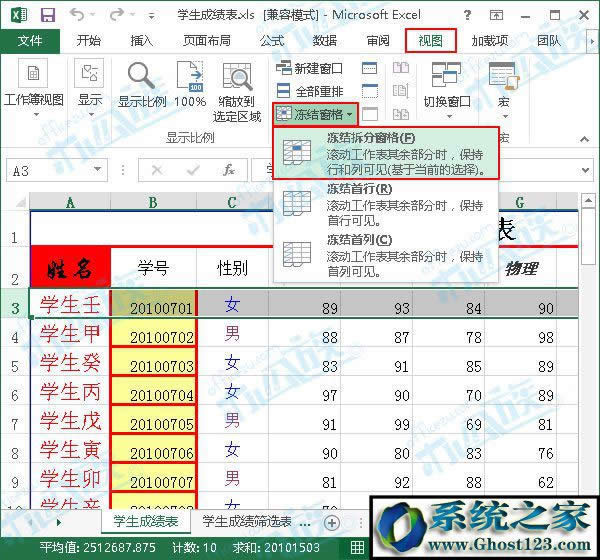Select column C header
600x560 pixels.
pos(232,202)
